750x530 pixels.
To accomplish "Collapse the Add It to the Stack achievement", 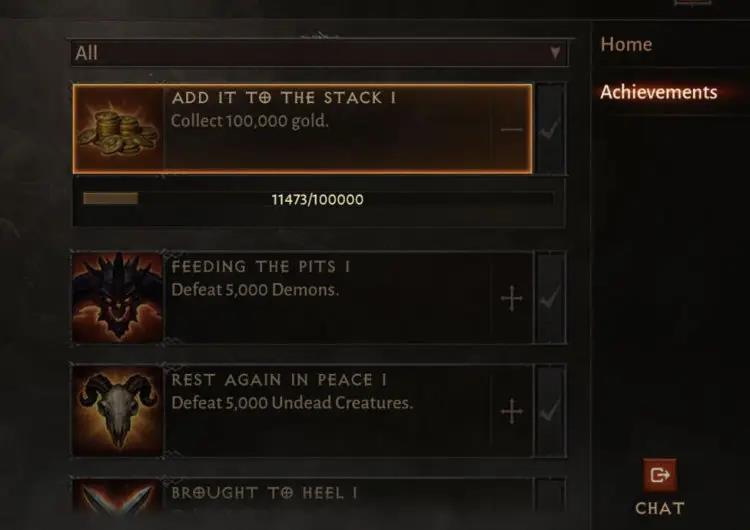I will click(511, 129).
